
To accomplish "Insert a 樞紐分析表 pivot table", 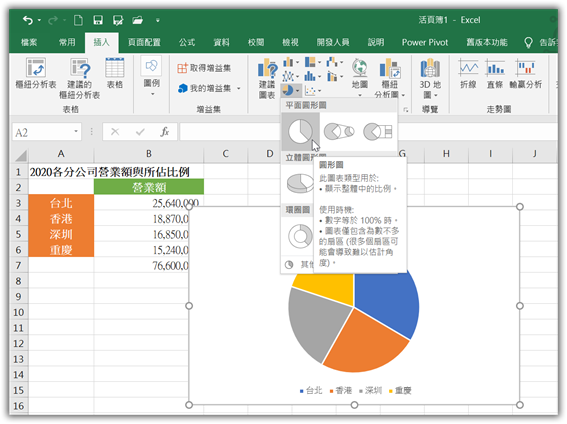I will (x=36, y=73).
